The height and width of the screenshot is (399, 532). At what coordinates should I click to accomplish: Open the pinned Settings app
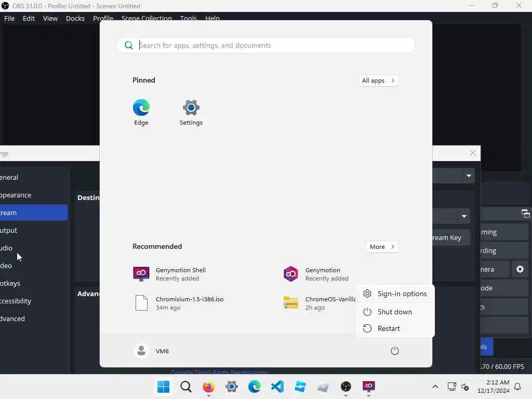[x=191, y=113]
